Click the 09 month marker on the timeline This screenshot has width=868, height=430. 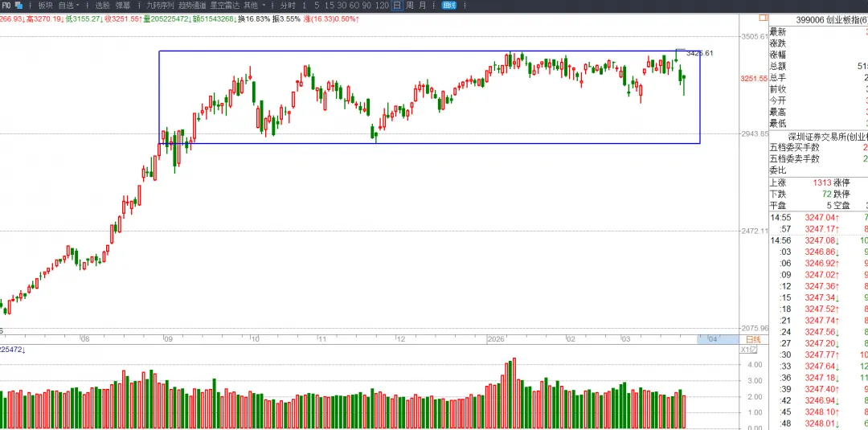(x=168, y=338)
